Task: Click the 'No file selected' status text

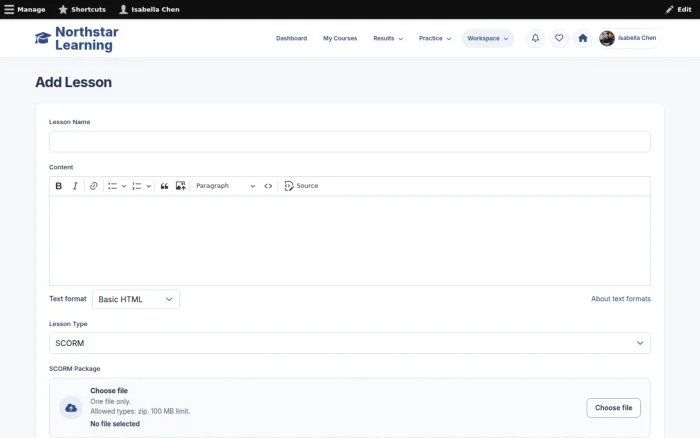Action: 115,424
